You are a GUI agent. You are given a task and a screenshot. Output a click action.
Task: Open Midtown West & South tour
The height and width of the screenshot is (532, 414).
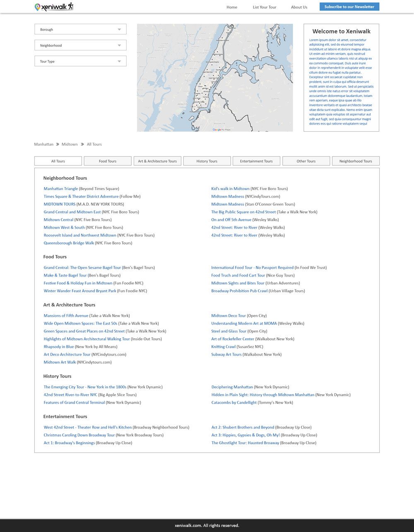click(x=64, y=228)
